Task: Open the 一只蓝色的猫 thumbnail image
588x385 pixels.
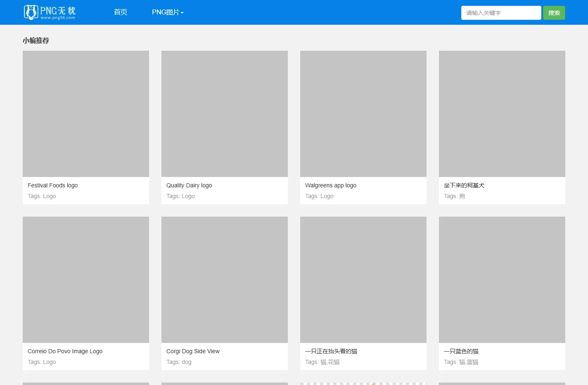Action: point(502,280)
